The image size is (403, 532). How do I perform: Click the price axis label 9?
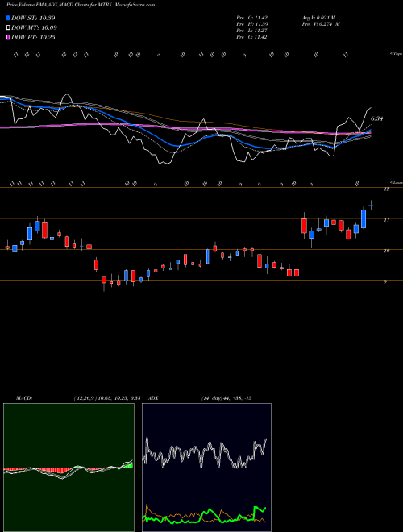pos(385,281)
